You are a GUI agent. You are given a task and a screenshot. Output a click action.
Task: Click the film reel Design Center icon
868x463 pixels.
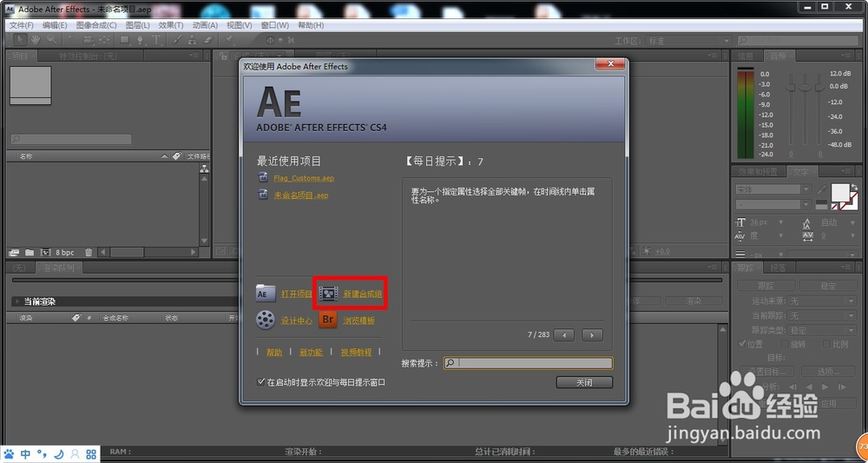(x=266, y=320)
